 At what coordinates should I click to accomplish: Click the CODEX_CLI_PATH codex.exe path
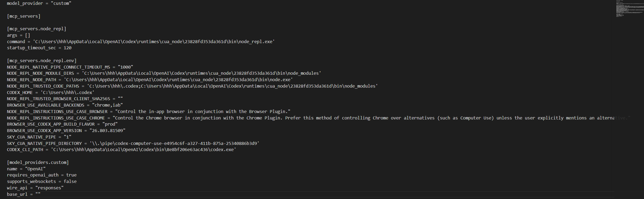[x=143, y=150]
